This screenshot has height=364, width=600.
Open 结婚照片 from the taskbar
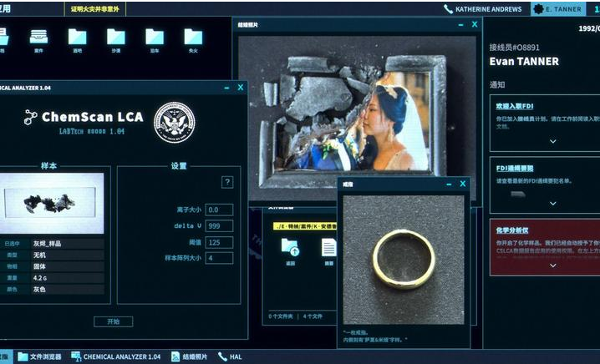[189, 356]
